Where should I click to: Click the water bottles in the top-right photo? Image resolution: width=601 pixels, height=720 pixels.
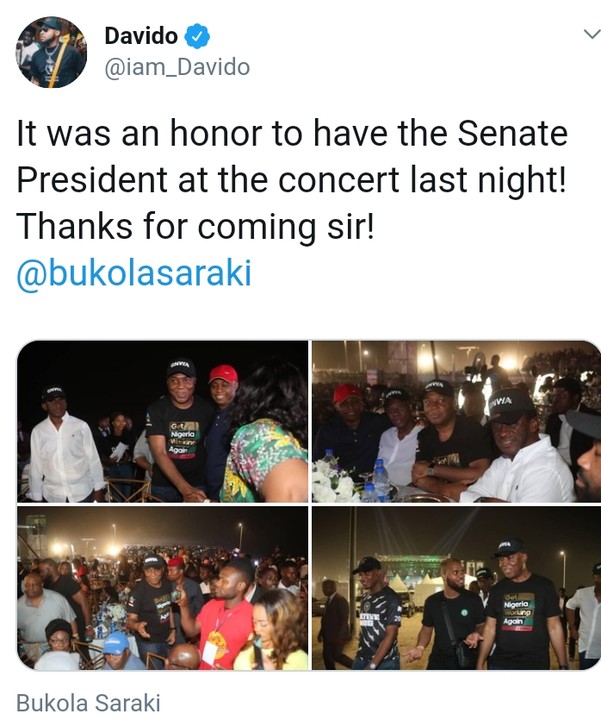(378, 478)
